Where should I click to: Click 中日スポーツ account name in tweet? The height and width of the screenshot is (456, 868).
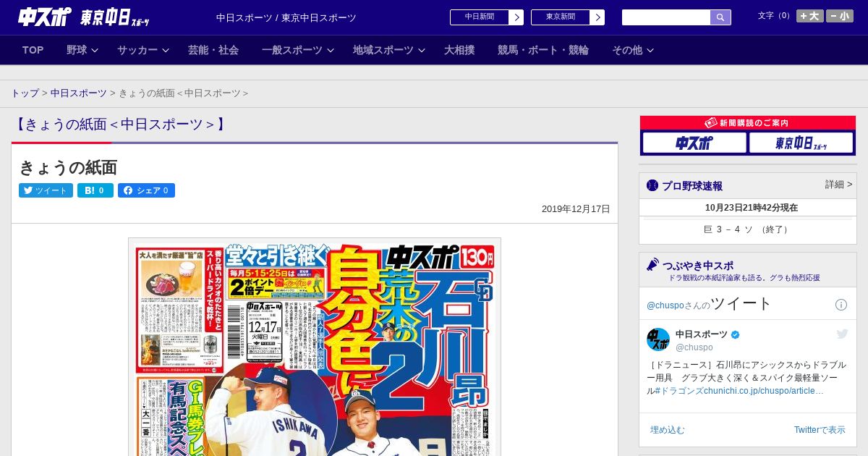pos(702,334)
